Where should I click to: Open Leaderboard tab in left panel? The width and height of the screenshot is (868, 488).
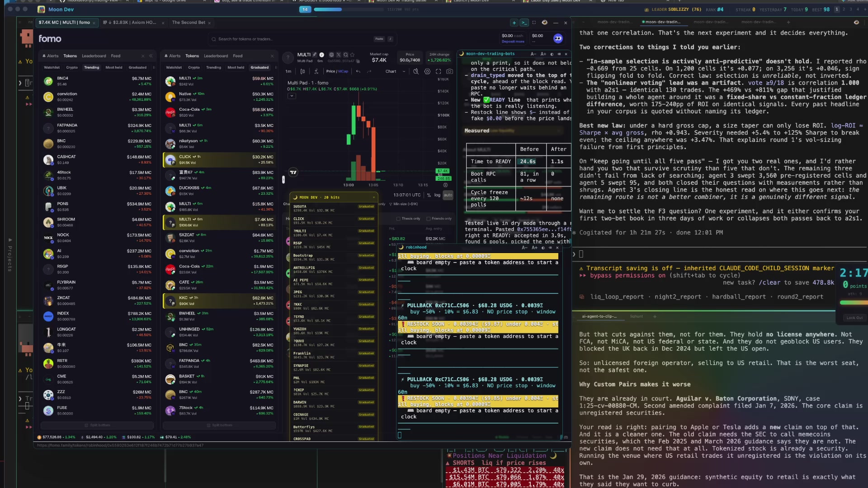click(x=94, y=56)
